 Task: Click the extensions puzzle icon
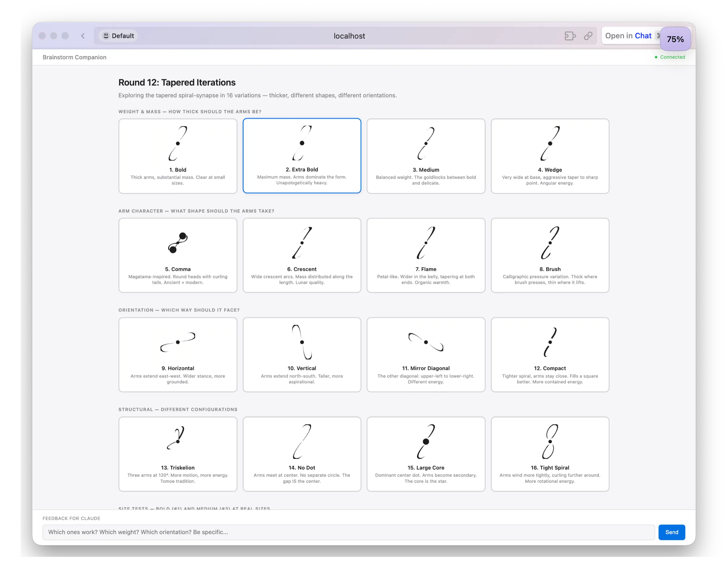tap(570, 36)
